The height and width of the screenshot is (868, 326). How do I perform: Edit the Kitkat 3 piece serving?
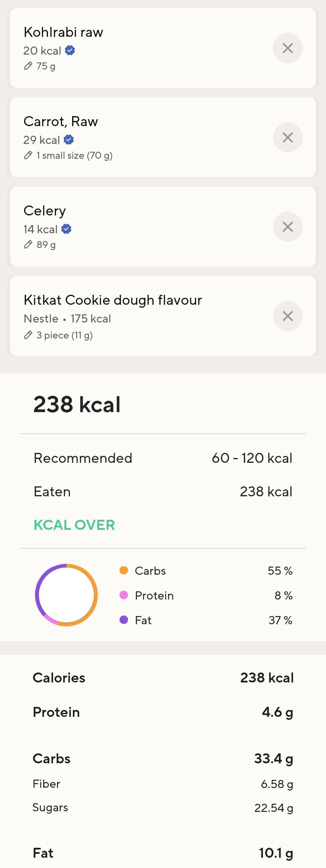coord(28,335)
